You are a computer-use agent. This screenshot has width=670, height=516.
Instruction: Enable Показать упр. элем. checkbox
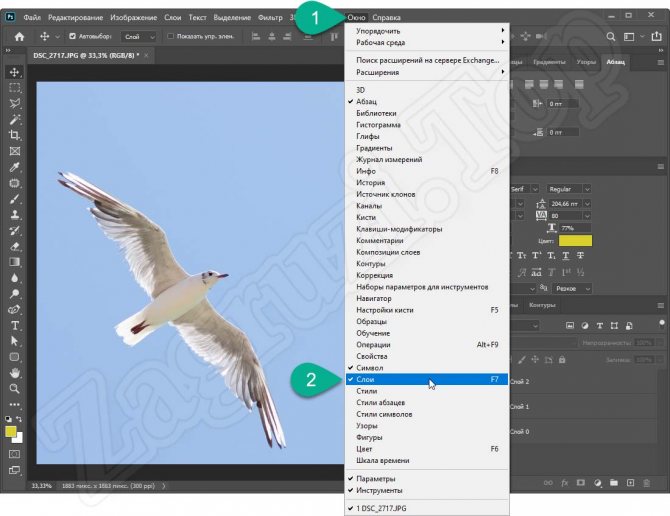(170, 37)
